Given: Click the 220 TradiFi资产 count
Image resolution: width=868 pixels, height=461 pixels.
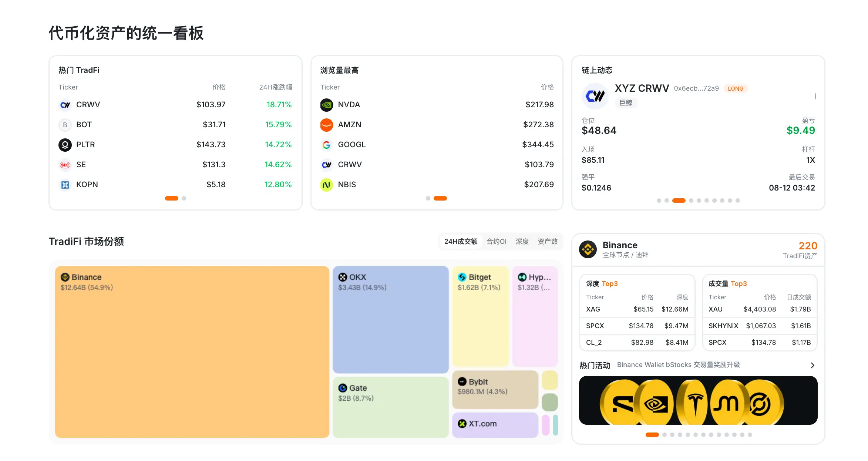Looking at the screenshot, I should click(x=808, y=246).
